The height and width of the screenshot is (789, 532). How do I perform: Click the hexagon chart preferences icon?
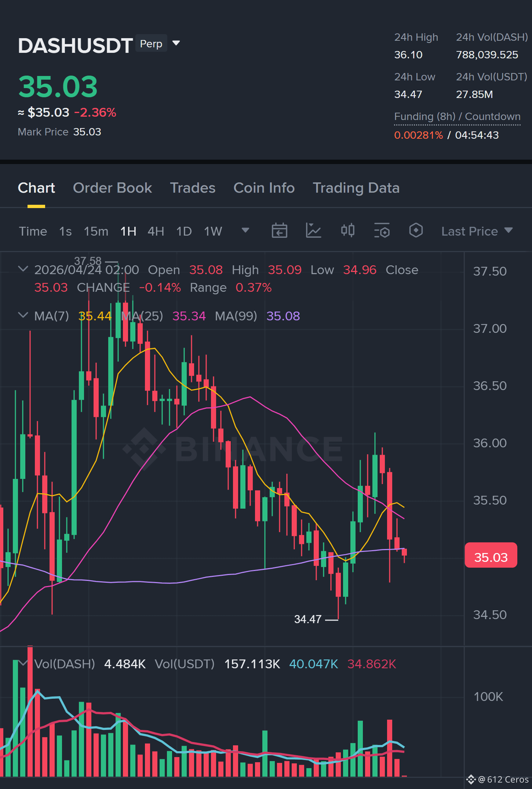pos(416,230)
